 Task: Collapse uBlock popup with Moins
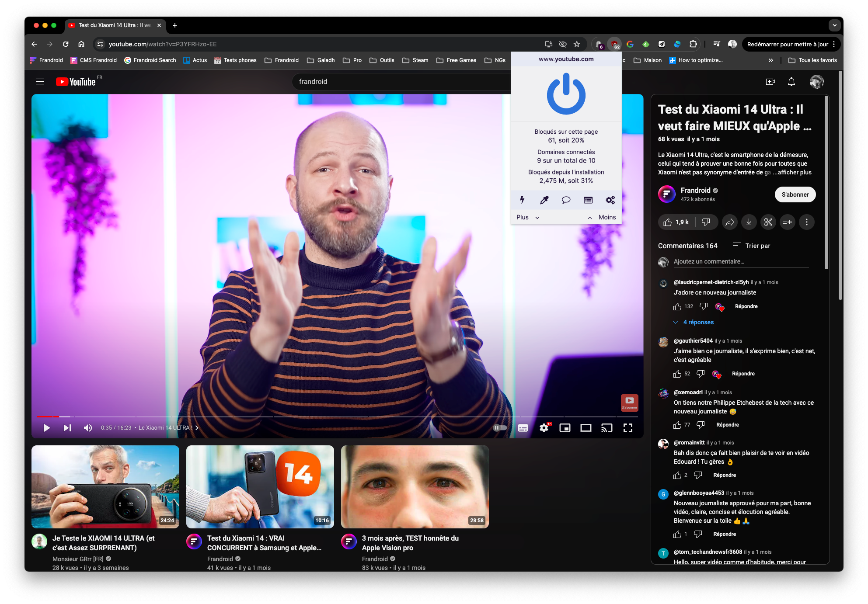[x=602, y=217]
